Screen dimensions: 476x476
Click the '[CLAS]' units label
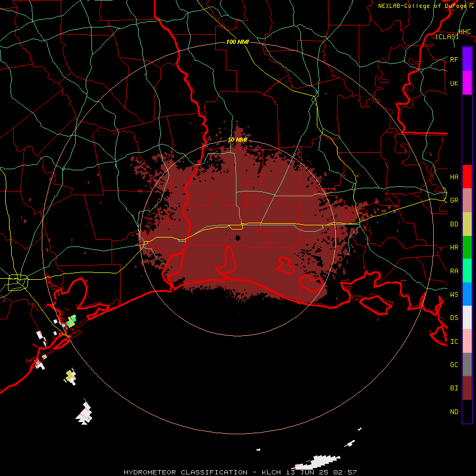[447, 36]
